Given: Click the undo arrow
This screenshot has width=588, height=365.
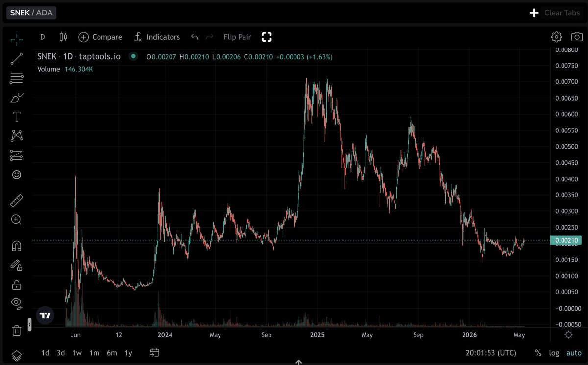Looking at the screenshot, I should [195, 37].
